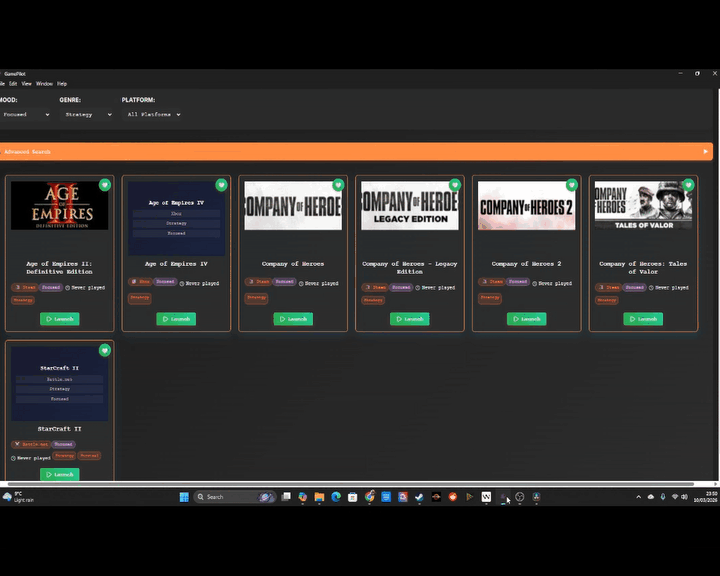Toggle favorite heart on StarCraft II card
Screen dimensions: 720x576
click(104, 350)
